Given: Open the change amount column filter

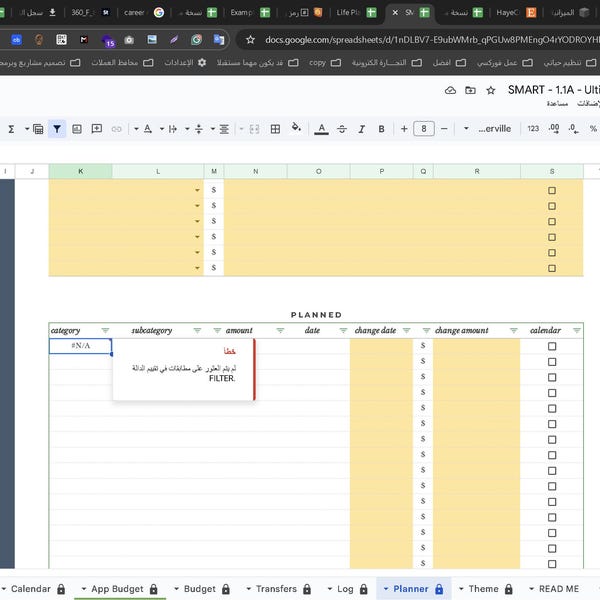Looking at the screenshot, I should [514, 330].
